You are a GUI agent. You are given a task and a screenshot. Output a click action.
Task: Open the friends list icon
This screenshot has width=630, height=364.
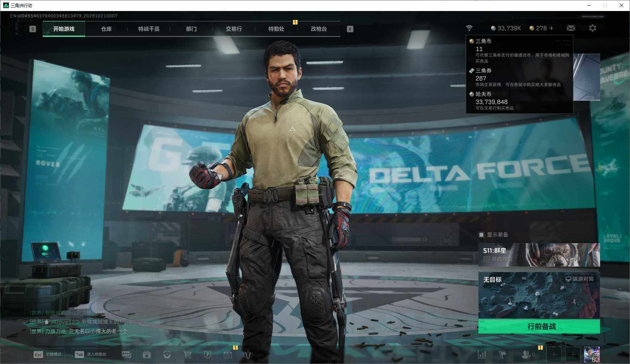pos(526,354)
